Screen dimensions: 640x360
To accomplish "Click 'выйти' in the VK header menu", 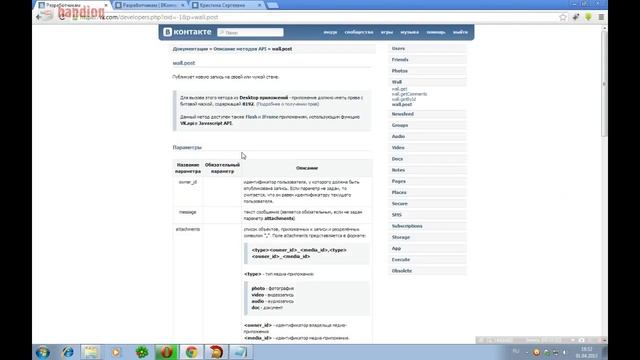I will 460,32.
